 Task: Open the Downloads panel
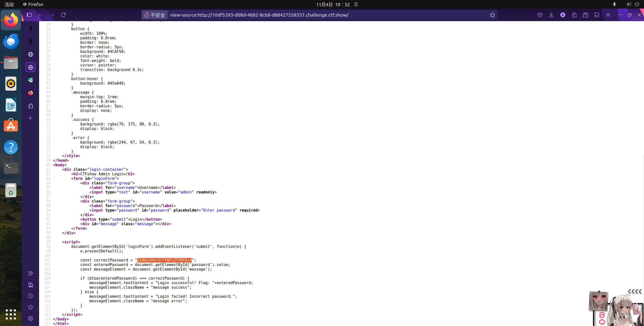click(x=551, y=15)
